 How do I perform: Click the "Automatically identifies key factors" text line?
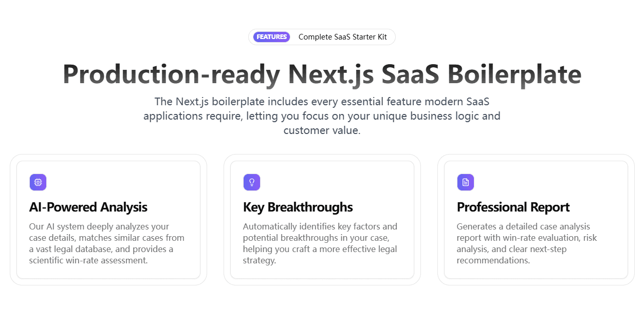tap(320, 226)
